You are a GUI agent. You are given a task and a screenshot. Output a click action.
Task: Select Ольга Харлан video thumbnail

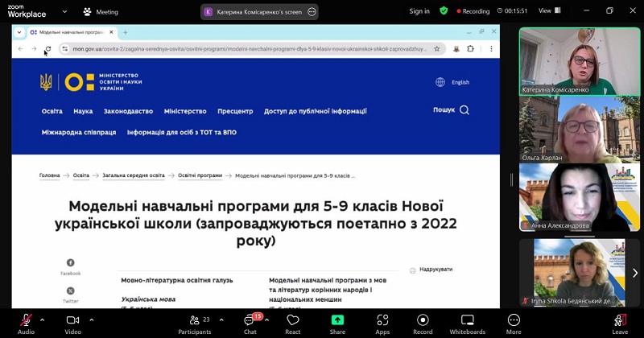[x=580, y=130]
